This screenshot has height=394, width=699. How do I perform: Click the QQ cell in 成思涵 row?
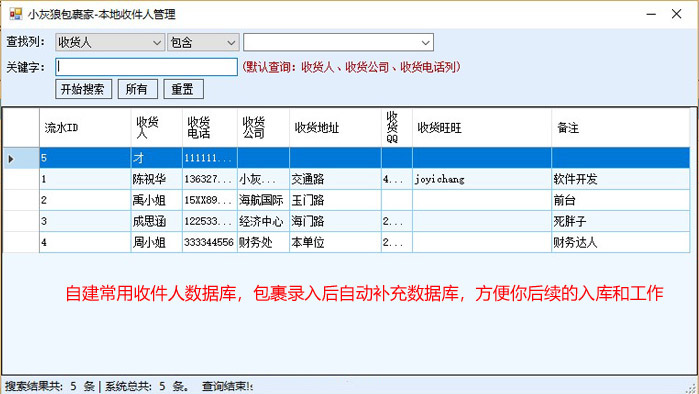click(x=397, y=221)
